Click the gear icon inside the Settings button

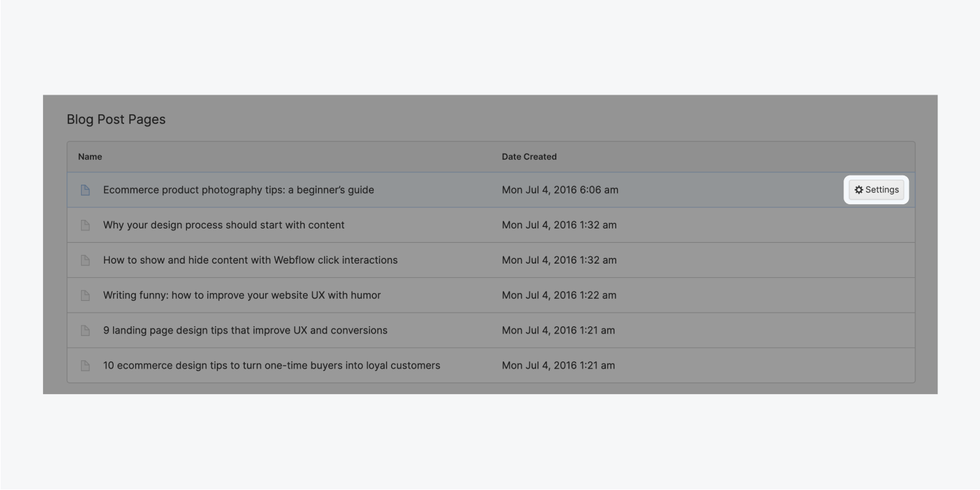[859, 189]
